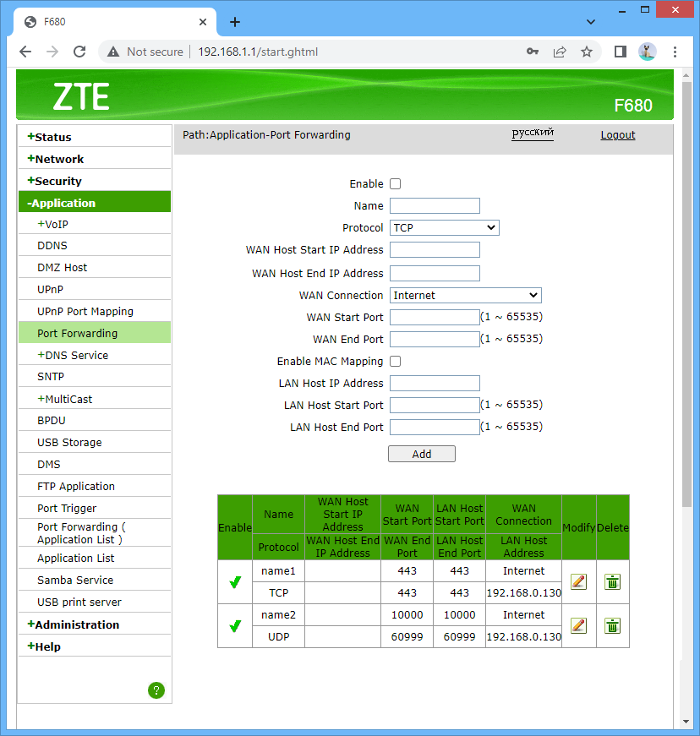The width and height of the screenshot is (700, 736).
Task: Expand the Network menu
Action: coord(56,159)
